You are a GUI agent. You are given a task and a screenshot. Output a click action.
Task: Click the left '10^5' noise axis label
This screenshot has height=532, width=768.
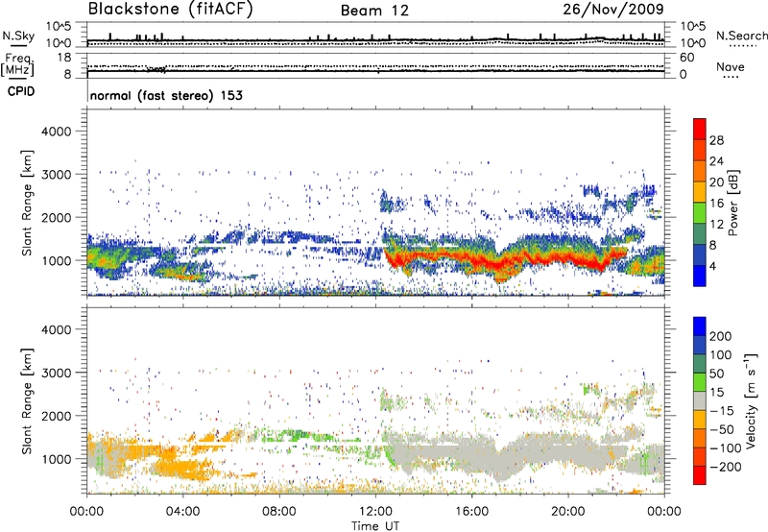tap(59, 27)
